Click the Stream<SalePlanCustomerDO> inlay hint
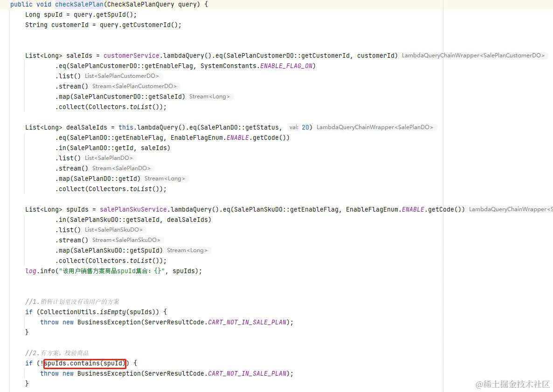Viewport: 553px width, 392px height. tap(134, 86)
